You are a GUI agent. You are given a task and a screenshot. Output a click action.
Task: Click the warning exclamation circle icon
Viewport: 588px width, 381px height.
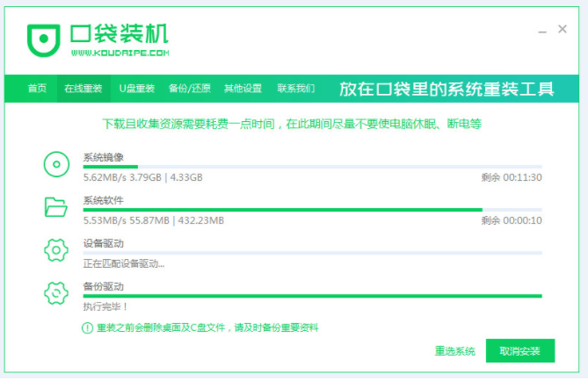coord(87,327)
